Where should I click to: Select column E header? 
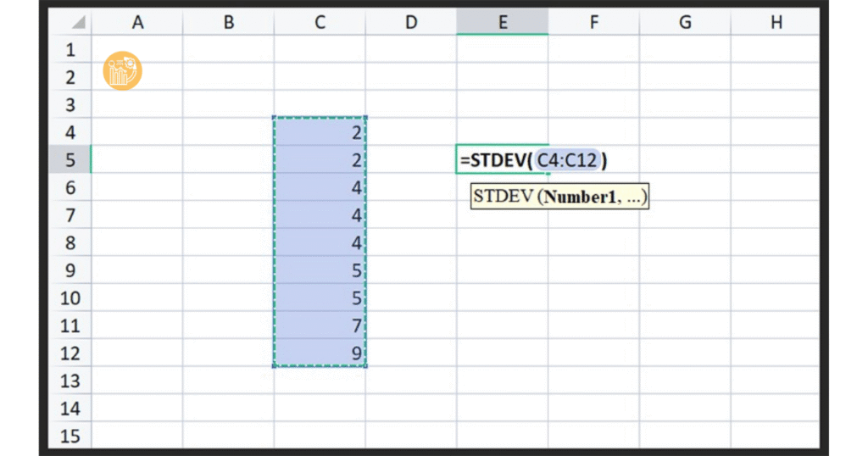pyautogui.click(x=502, y=23)
